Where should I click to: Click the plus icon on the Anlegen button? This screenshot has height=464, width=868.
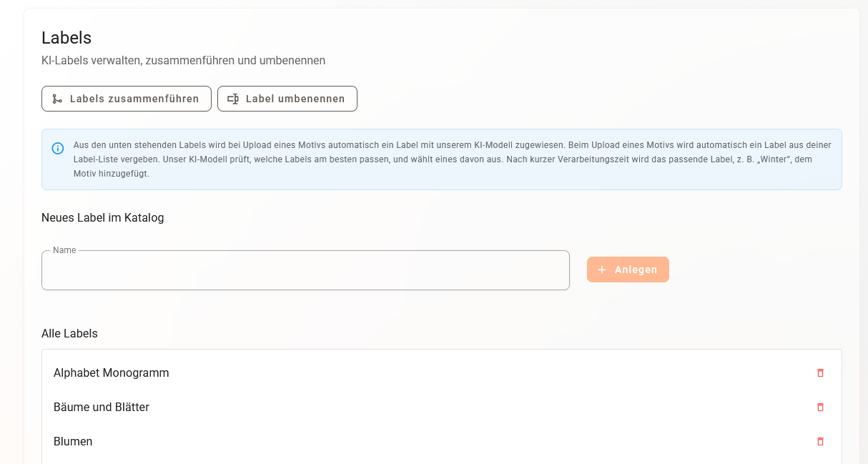point(602,270)
